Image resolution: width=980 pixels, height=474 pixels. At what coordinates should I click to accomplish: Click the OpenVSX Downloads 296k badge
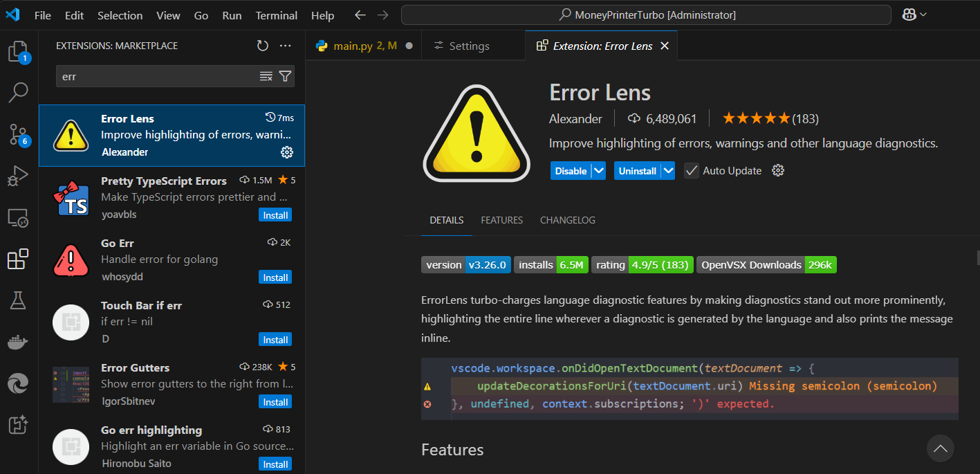coord(766,265)
